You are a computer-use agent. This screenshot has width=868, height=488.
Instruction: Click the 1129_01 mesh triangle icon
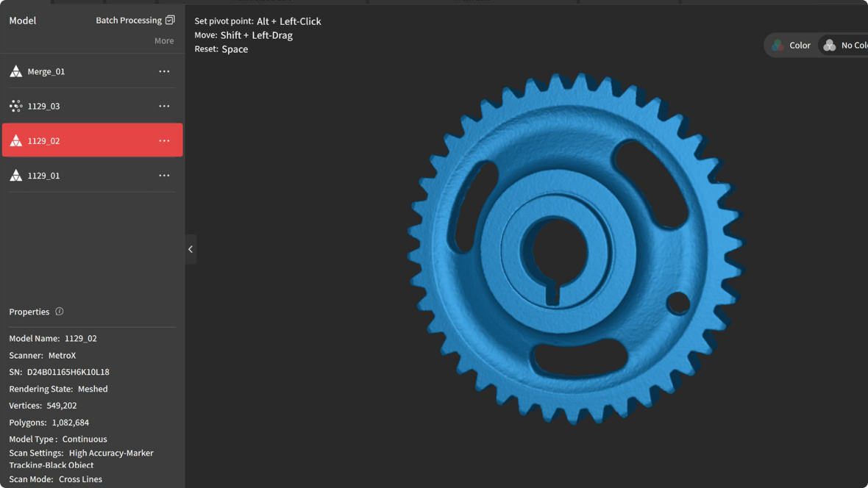15,176
